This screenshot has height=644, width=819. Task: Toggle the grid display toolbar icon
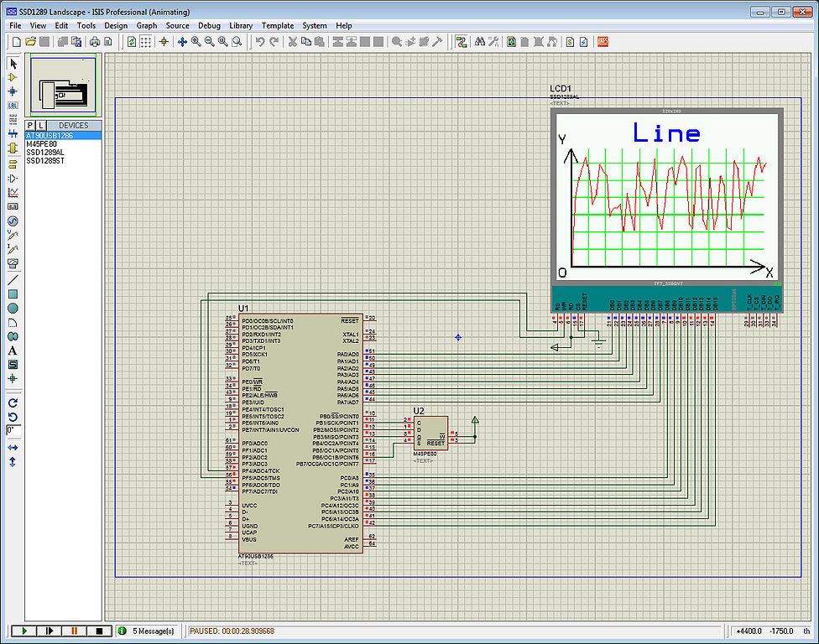(146, 42)
